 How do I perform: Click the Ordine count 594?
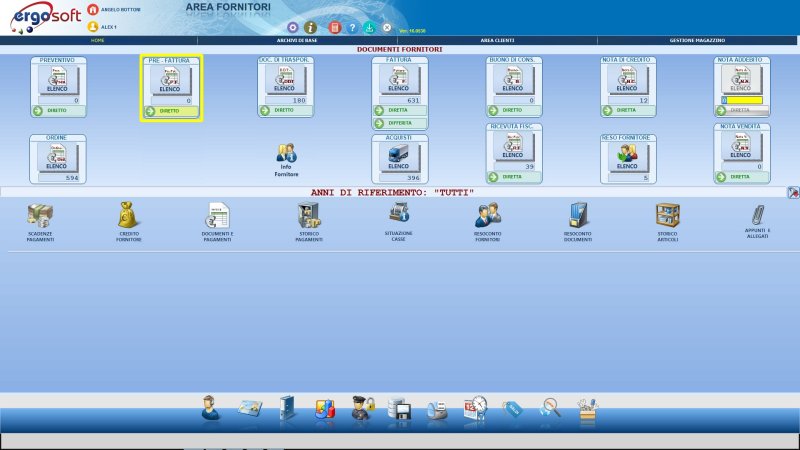point(59,178)
